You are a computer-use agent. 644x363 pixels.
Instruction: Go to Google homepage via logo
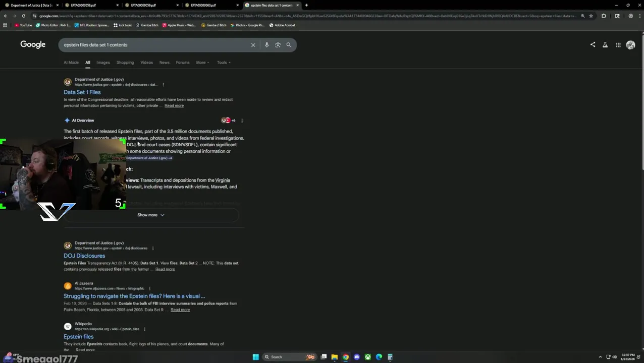[33, 45]
